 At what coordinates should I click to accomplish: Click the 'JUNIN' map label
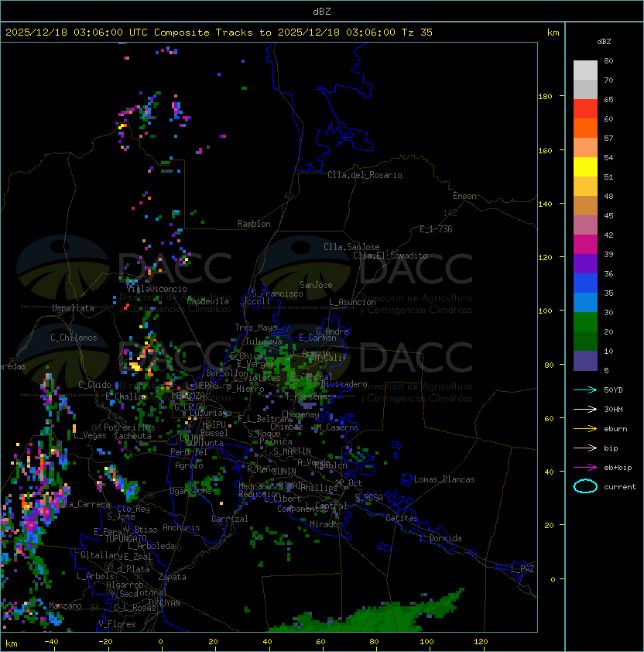(284, 471)
